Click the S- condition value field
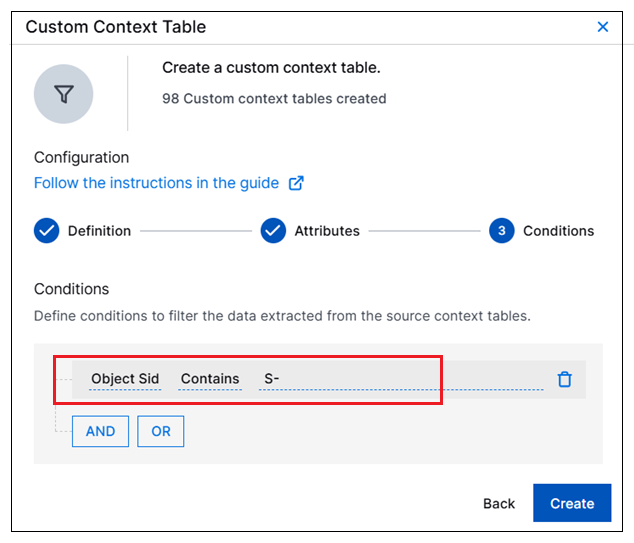This screenshot has width=634, height=543. (x=400, y=379)
